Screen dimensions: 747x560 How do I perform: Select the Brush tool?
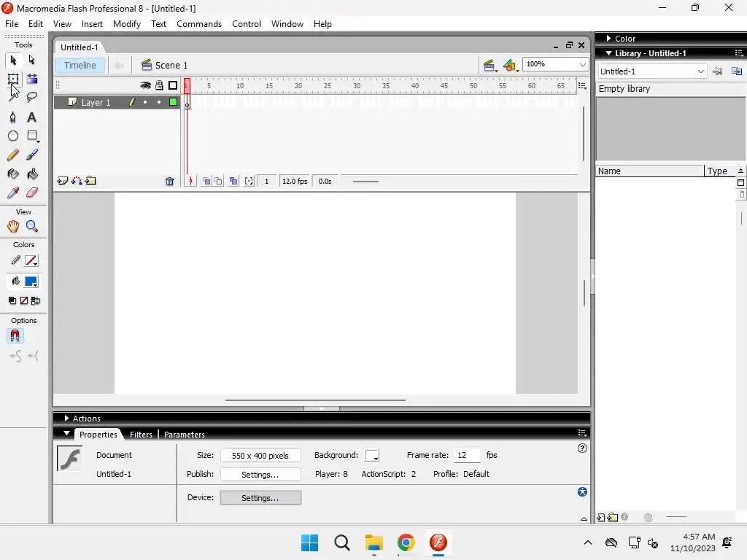(32, 155)
